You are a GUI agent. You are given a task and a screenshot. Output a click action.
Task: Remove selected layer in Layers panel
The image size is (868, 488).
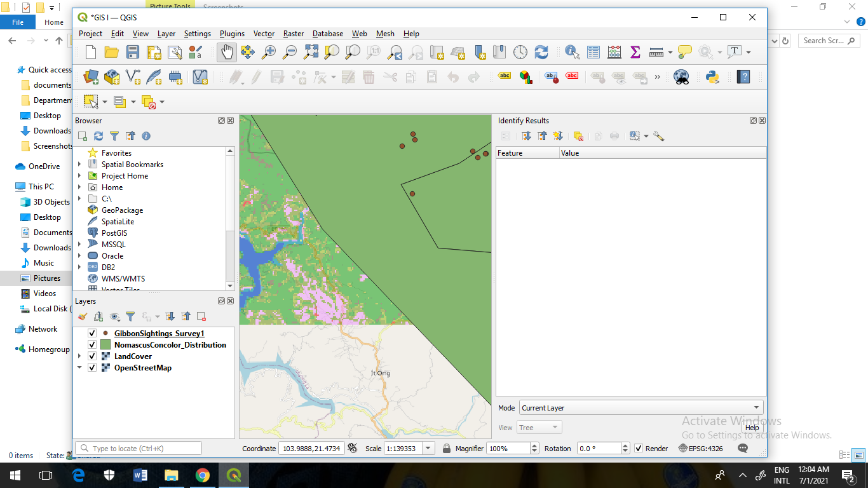201,316
